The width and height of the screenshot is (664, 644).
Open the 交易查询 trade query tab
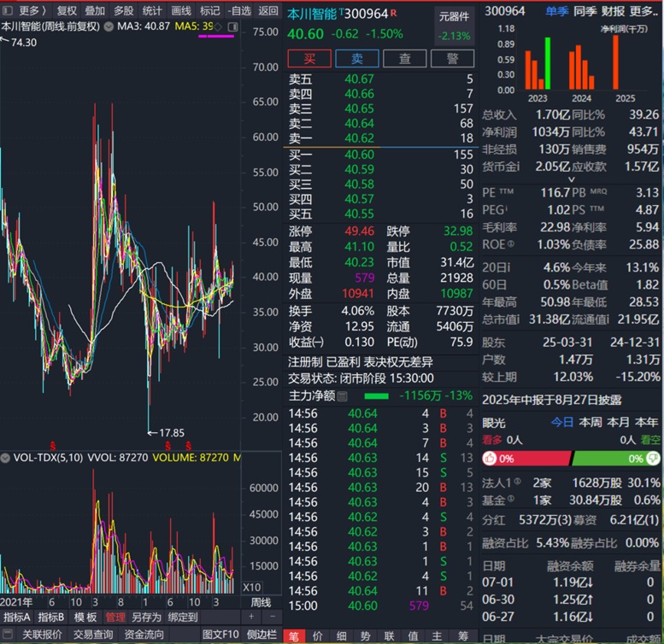93,635
